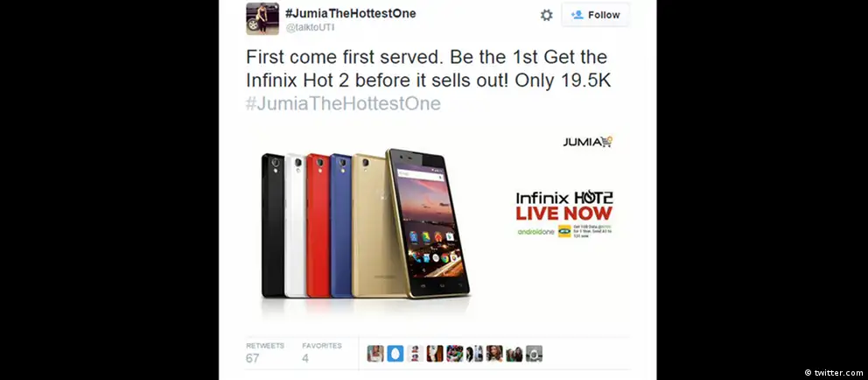Open the first retweeter avatar in the row
868x380 pixels.
(375, 354)
